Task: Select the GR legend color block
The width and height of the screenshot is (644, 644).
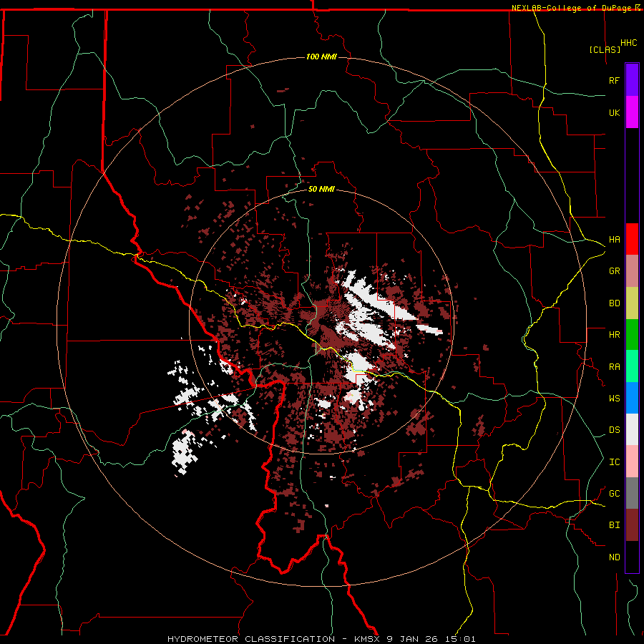Action: 632,270
